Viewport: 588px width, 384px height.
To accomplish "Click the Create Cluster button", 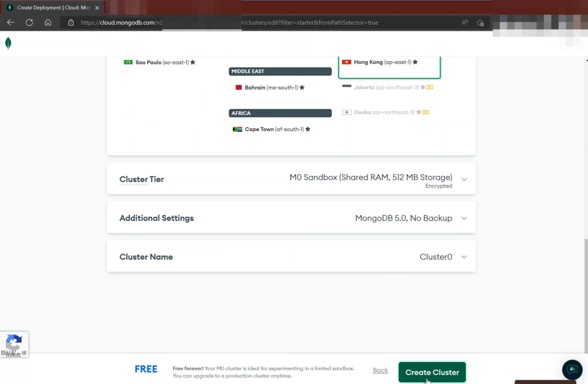I will point(432,372).
